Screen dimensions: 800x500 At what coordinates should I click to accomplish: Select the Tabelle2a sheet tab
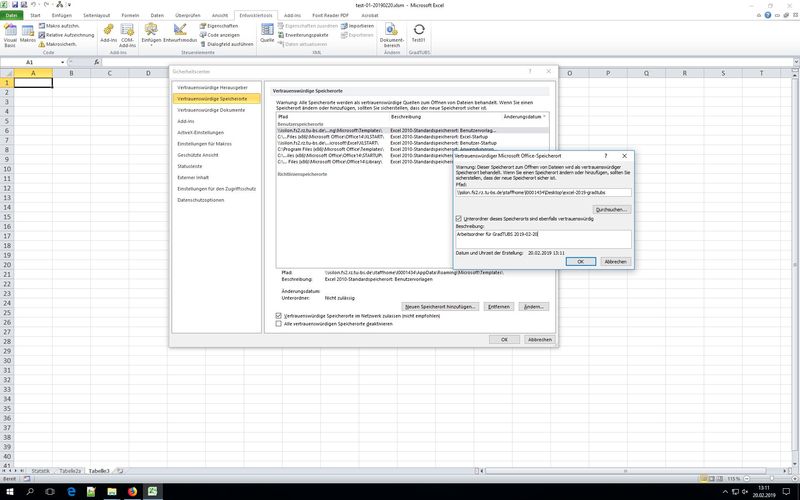70,470
